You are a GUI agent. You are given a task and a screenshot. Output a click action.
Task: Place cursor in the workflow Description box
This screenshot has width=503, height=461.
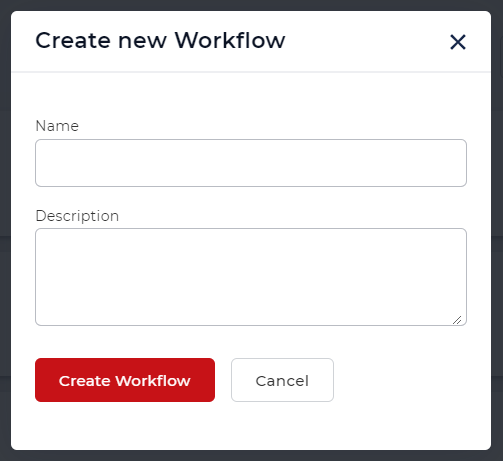(x=251, y=277)
